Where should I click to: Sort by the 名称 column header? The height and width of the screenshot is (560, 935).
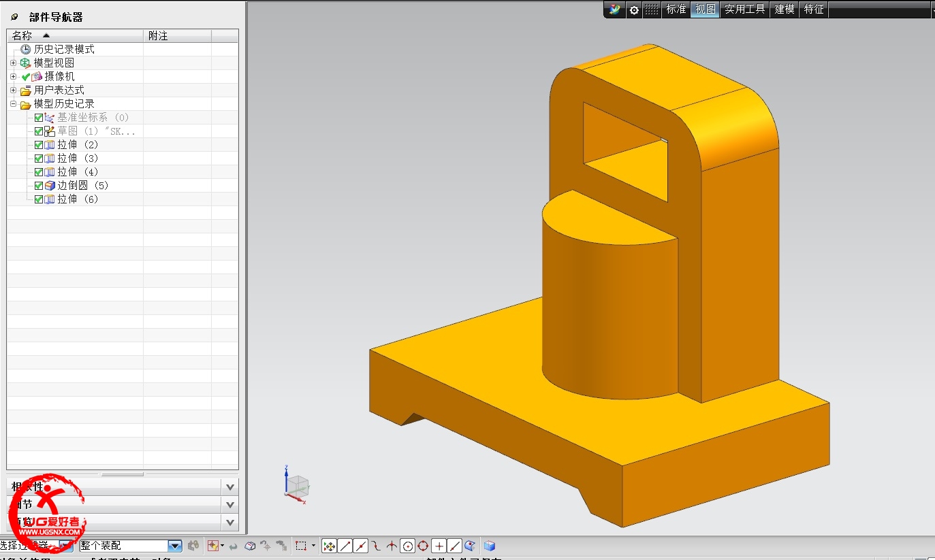pos(75,35)
